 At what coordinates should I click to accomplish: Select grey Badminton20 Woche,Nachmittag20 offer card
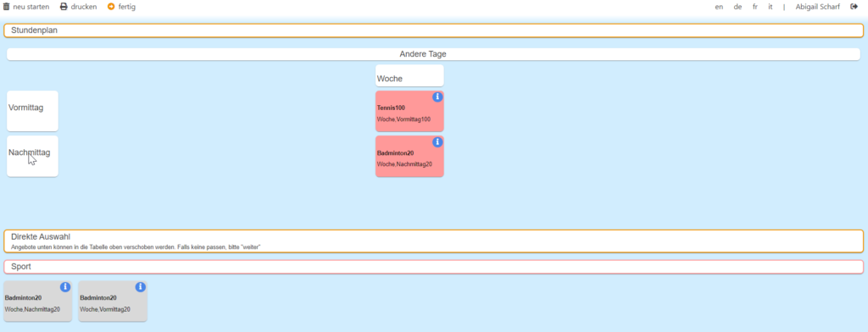coord(37,301)
